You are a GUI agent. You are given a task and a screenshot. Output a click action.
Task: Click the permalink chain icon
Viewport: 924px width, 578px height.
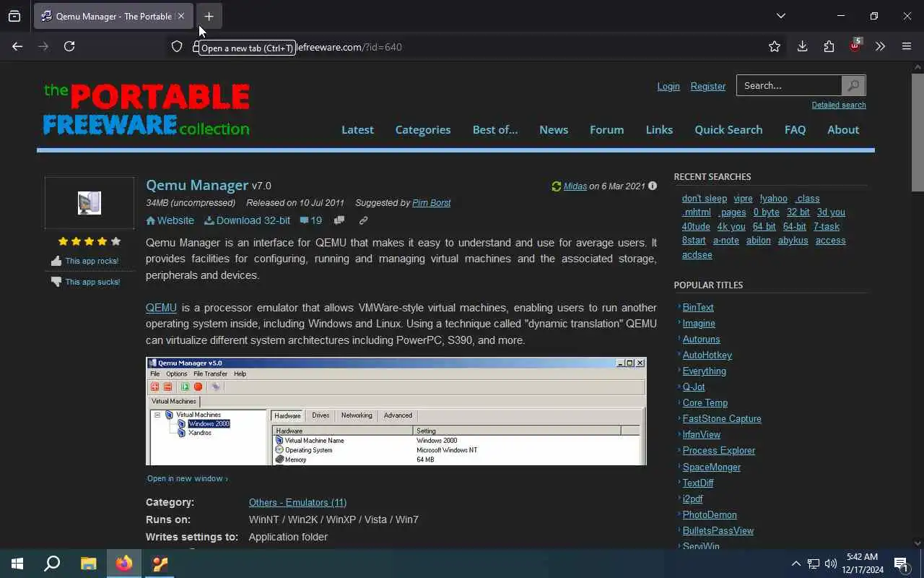(363, 220)
